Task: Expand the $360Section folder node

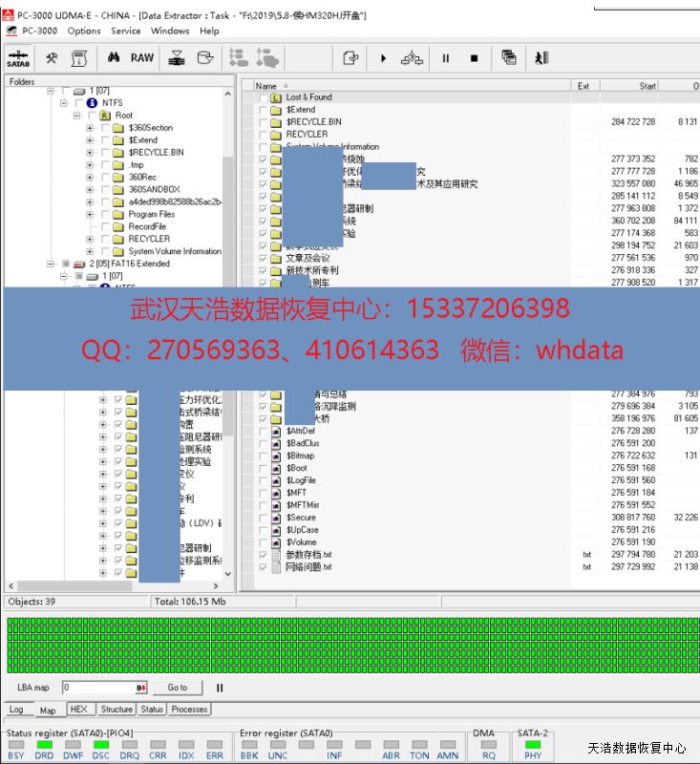Action: click(x=90, y=128)
